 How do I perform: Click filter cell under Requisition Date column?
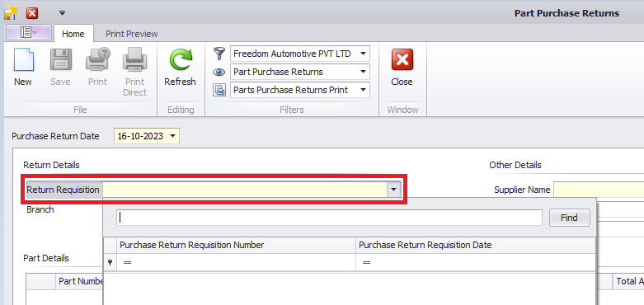tap(476, 262)
